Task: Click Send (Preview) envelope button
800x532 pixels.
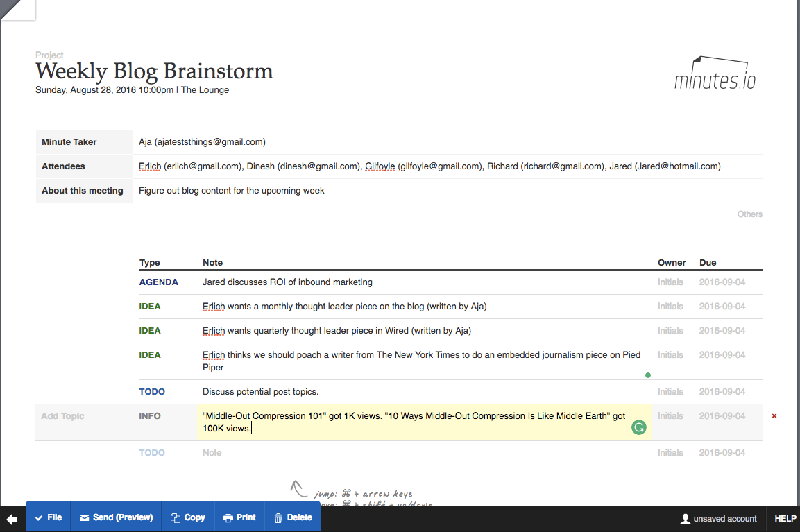Action: pos(116,517)
